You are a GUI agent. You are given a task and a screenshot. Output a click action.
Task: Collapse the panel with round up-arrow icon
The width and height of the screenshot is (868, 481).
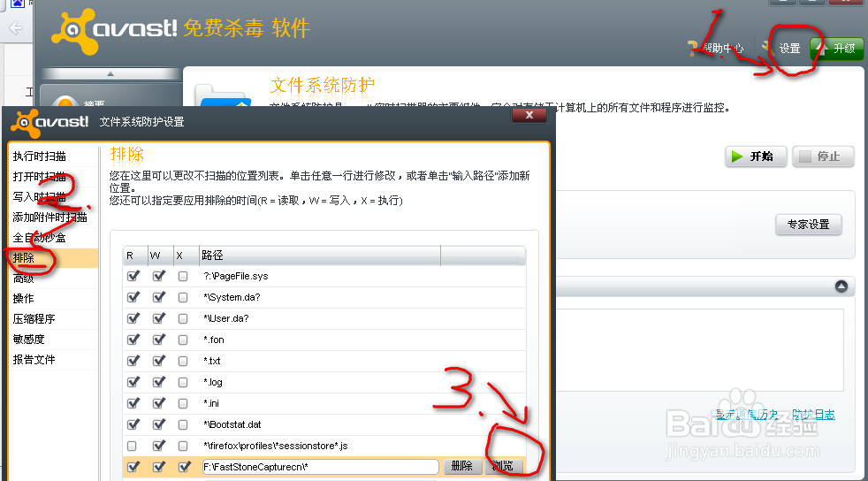coord(841,286)
